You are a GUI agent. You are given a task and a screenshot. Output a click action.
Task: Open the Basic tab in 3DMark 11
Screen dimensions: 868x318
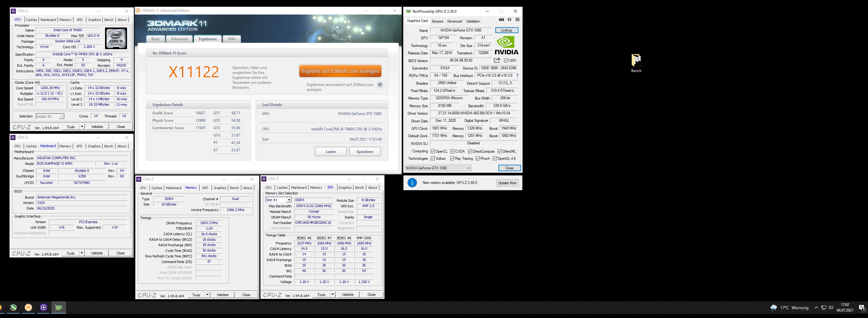coord(156,39)
